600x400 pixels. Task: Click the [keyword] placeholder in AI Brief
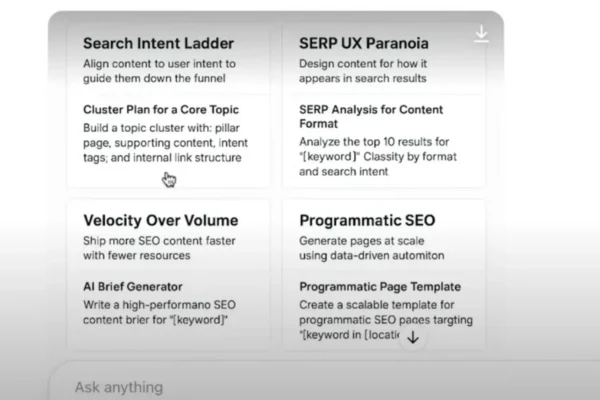tap(199, 320)
